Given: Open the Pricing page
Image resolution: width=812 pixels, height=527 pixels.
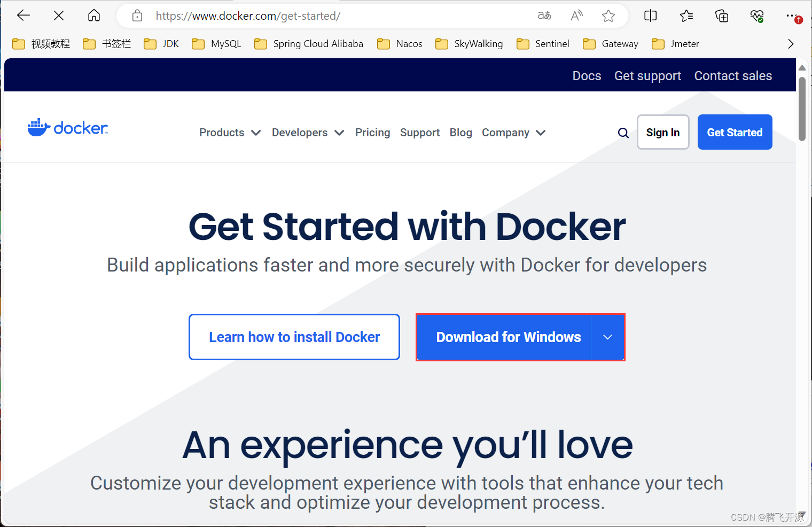Looking at the screenshot, I should click(373, 133).
